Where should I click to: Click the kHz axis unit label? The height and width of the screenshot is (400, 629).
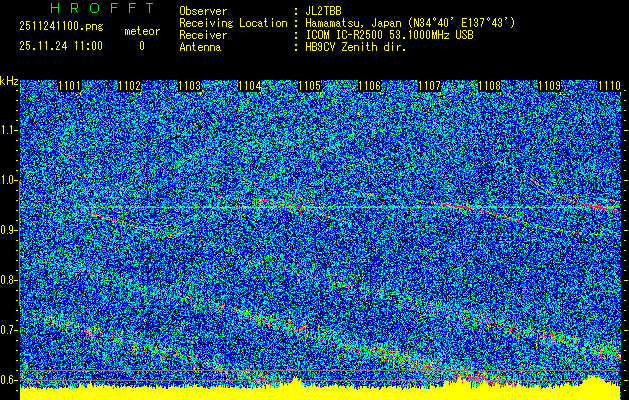[9, 81]
